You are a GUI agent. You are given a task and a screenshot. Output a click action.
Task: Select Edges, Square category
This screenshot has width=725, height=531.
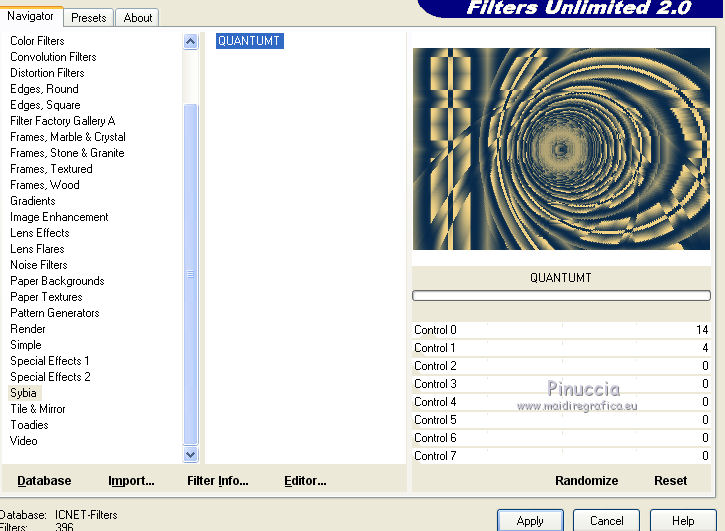tap(45, 105)
